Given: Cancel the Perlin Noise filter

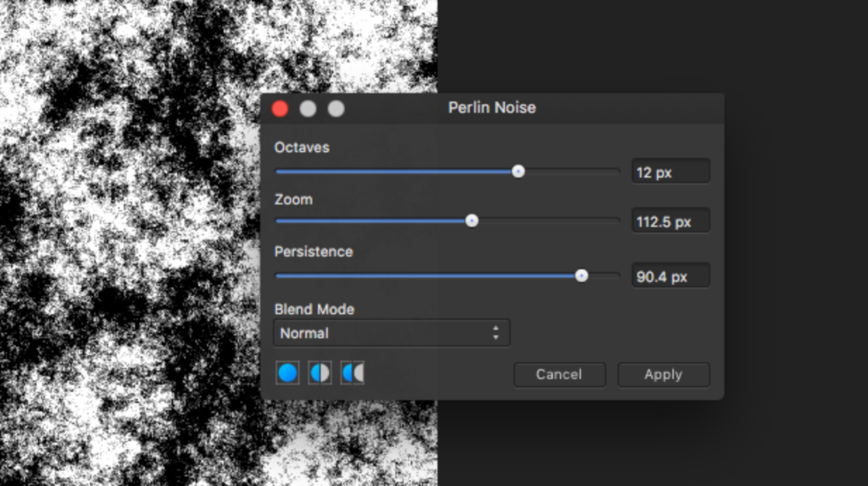Looking at the screenshot, I should (x=559, y=375).
